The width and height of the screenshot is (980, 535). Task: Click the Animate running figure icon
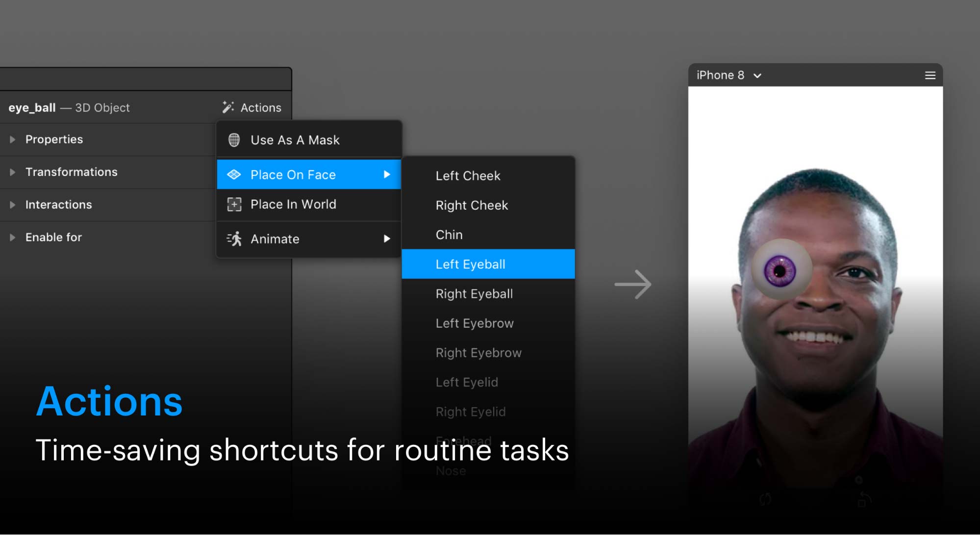point(234,239)
